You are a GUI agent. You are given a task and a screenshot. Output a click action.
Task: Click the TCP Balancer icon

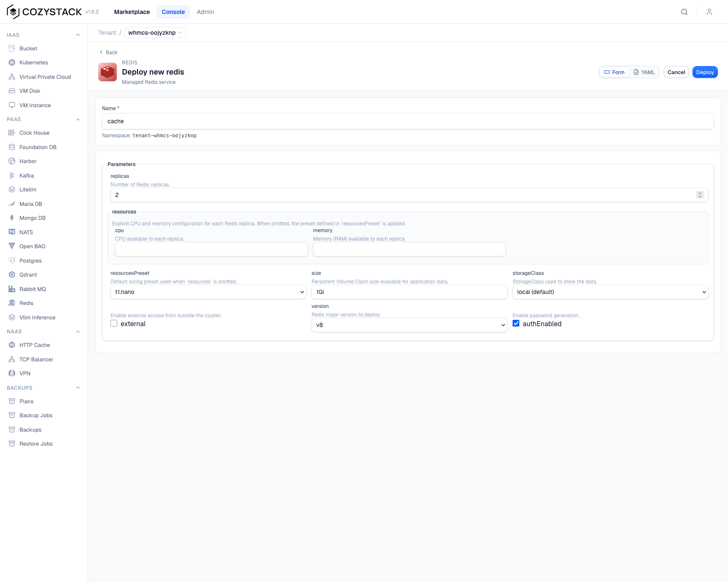click(x=12, y=359)
